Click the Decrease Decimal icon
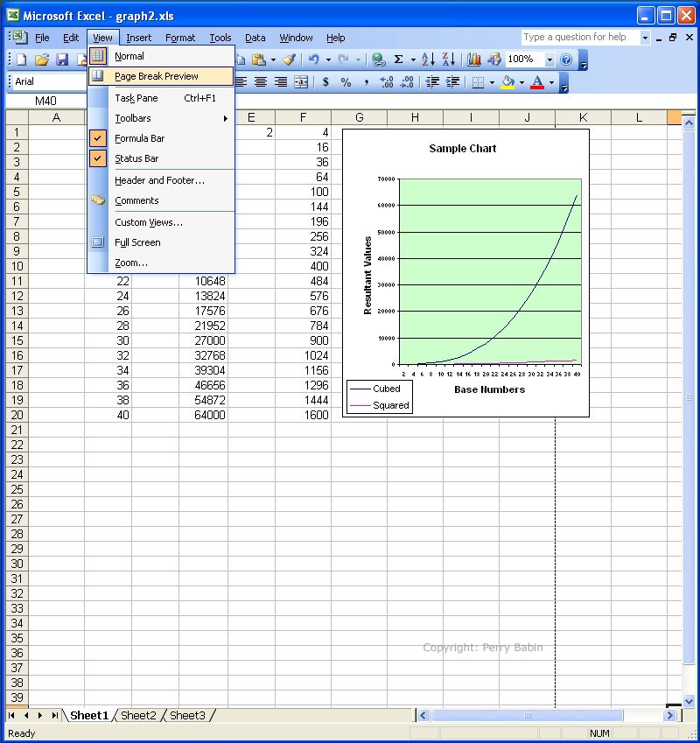 click(407, 82)
